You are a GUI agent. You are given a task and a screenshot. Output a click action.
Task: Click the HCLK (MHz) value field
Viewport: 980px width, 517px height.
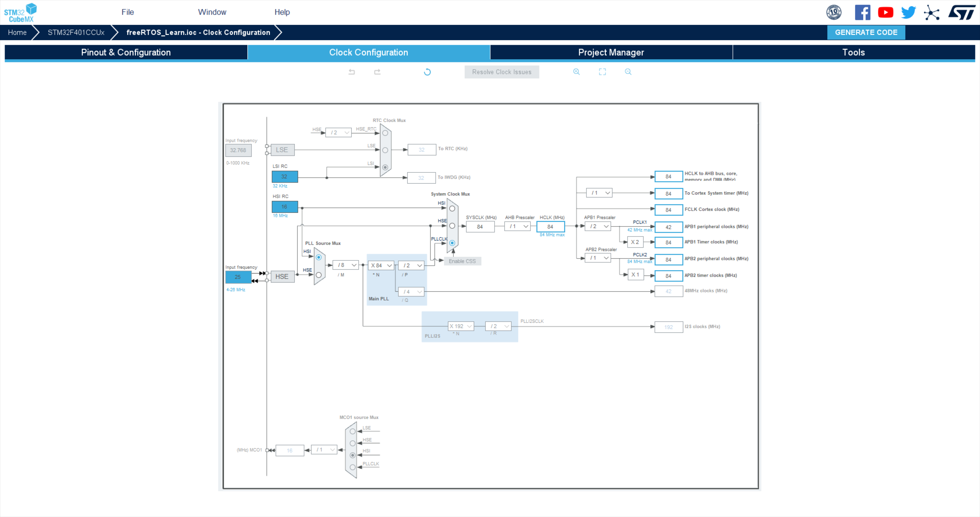(x=550, y=227)
